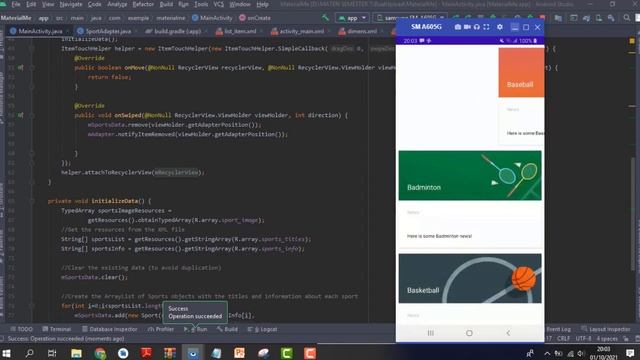Fold the initializeData method in the gutter
Screen dimensions: 640x360
tap(31, 201)
